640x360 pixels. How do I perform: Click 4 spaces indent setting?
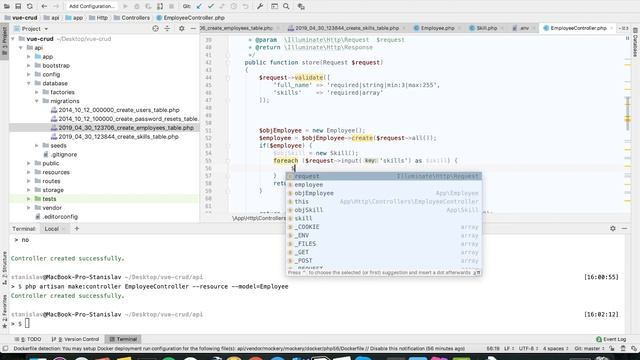(556, 349)
